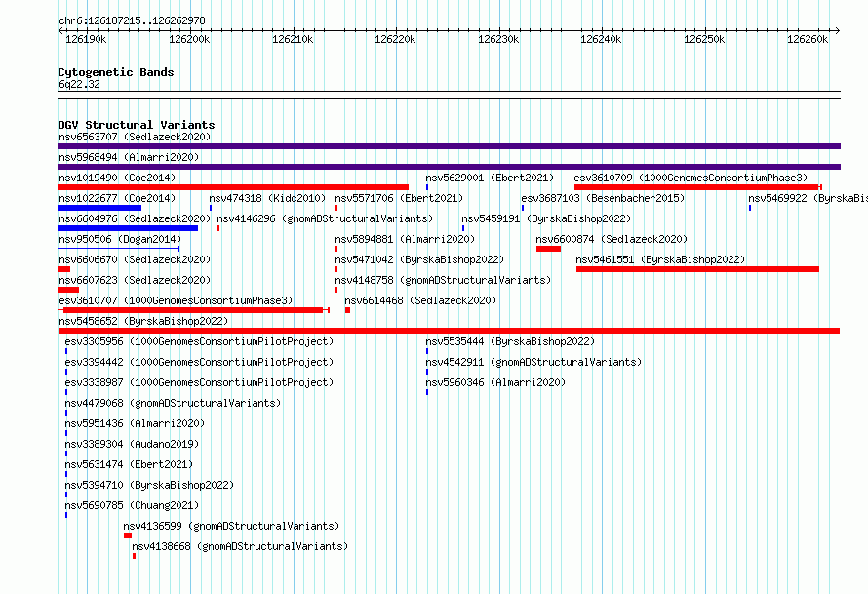Open nsv4479068 (gnomADStructuralVariants) variant
This screenshot has height=594, width=868.
[x=173, y=403]
